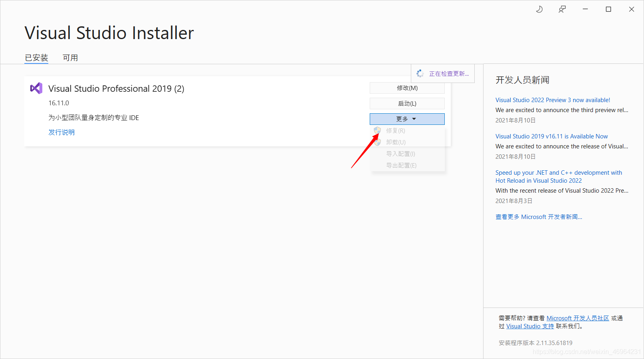Open the feedback icon in title bar
This screenshot has width=644, height=359.
(562, 9)
